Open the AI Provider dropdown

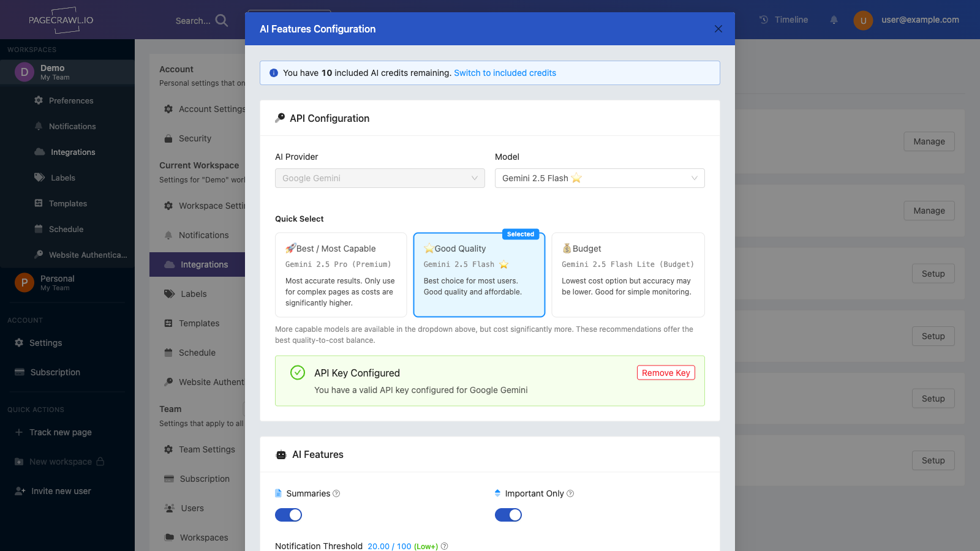(x=380, y=178)
